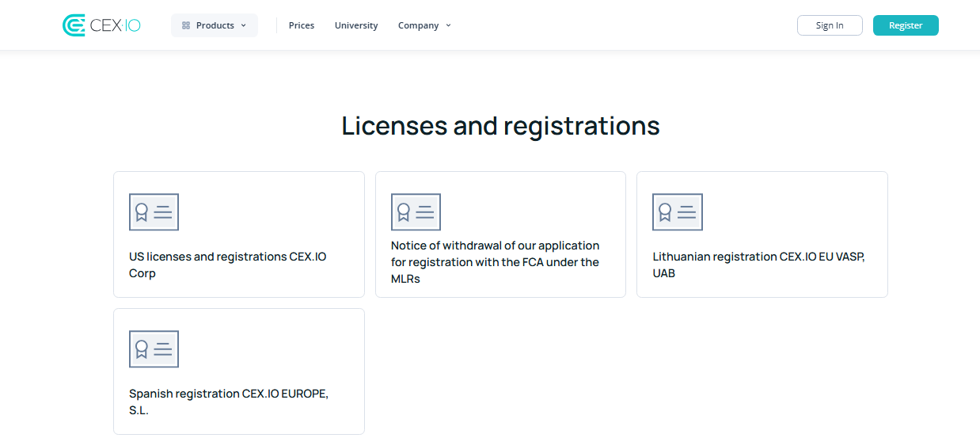Viewport: 980px width, 438px height.
Task: Open Spanish registration CEX.IO EUROPE text
Action: pos(228,402)
